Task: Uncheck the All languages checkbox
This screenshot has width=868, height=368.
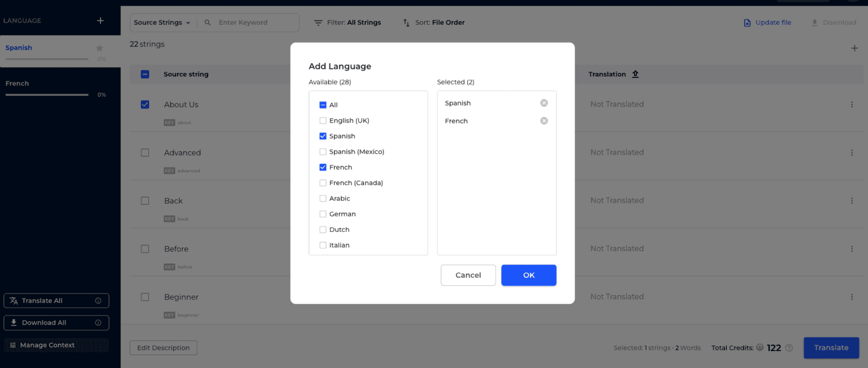Action: (323, 104)
